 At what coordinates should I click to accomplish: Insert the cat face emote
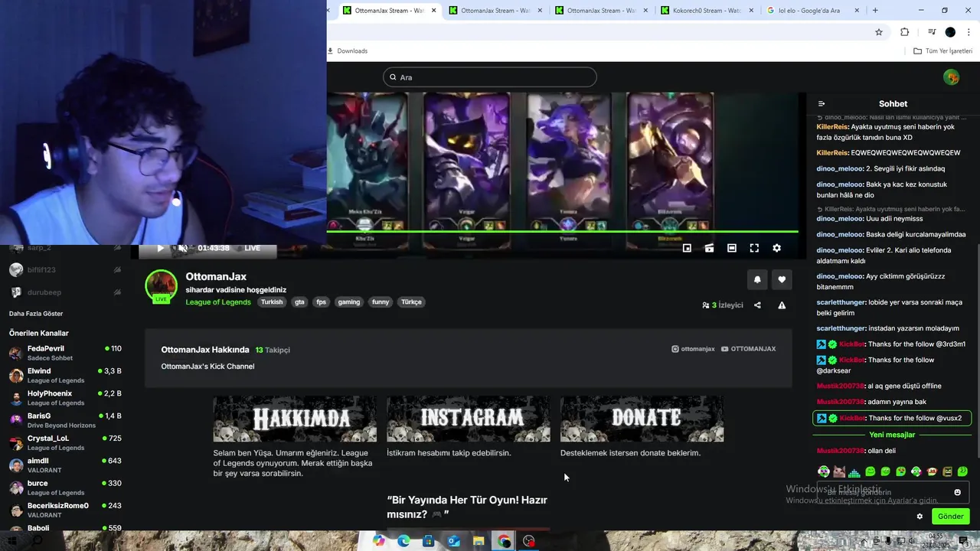tap(839, 471)
